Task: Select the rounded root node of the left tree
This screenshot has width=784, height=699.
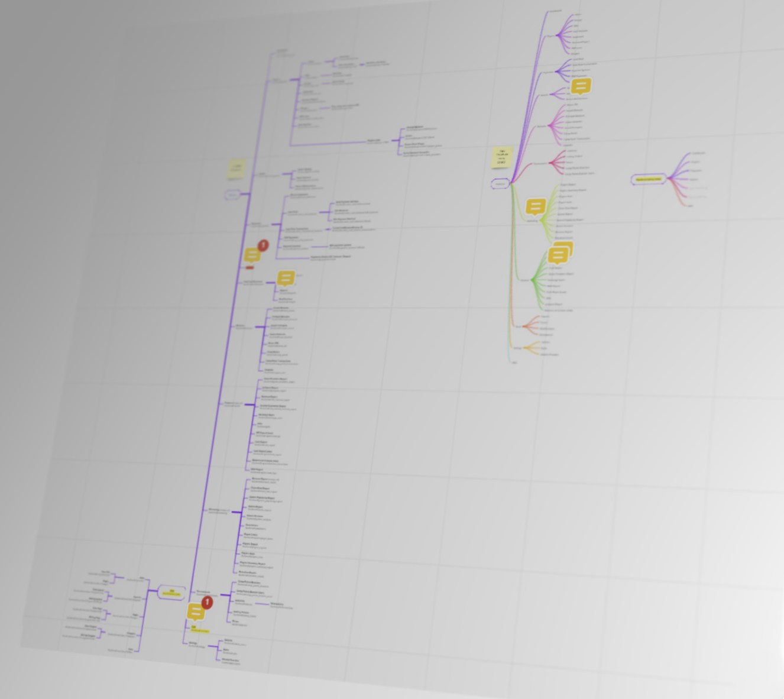Action: pyautogui.click(x=232, y=195)
